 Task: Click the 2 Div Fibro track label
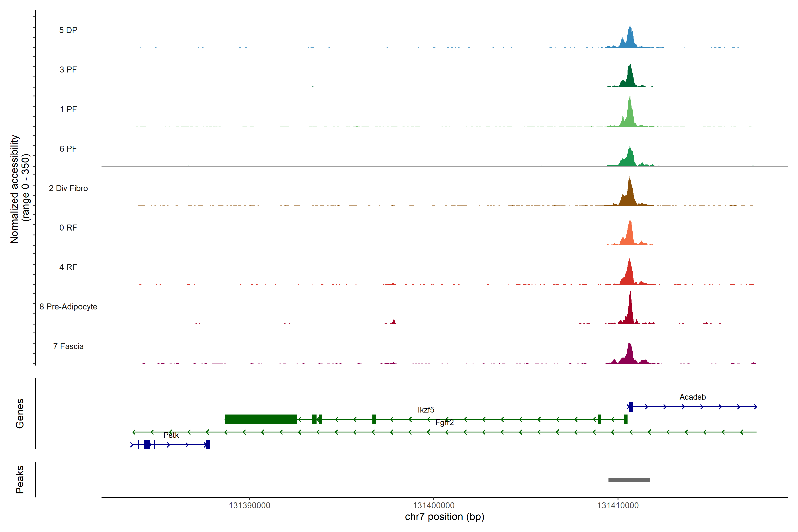(x=68, y=188)
